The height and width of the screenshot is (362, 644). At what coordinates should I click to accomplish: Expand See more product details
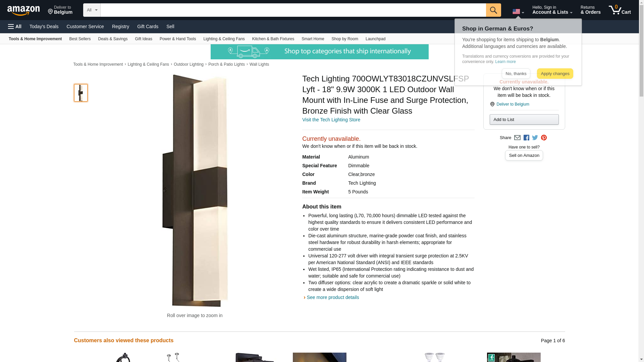pyautogui.click(x=332, y=297)
